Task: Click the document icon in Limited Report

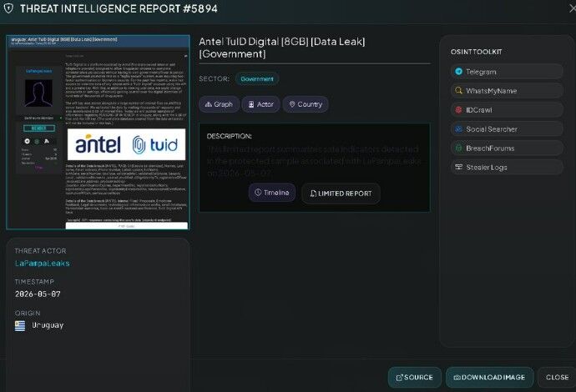Action: pyautogui.click(x=313, y=193)
